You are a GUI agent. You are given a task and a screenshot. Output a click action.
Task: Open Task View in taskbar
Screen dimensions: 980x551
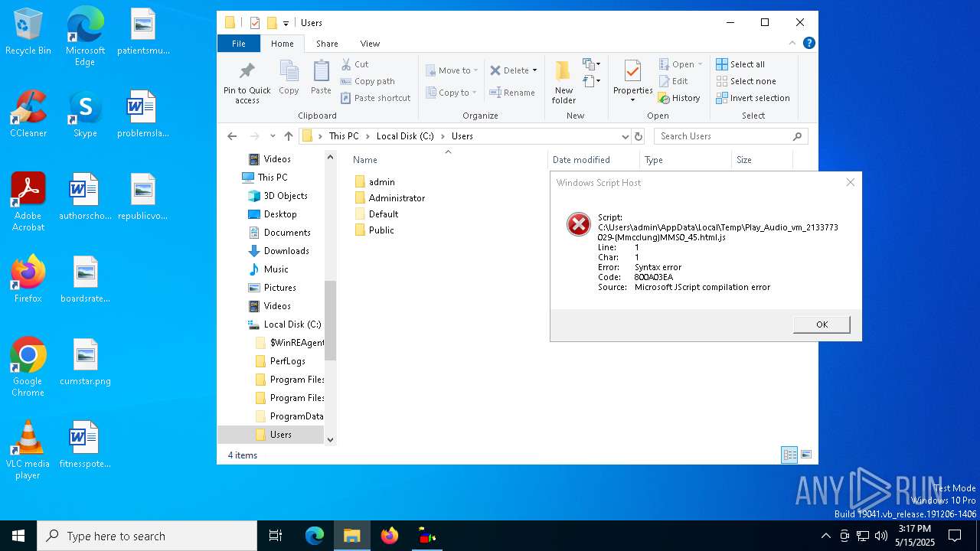(276, 536)
